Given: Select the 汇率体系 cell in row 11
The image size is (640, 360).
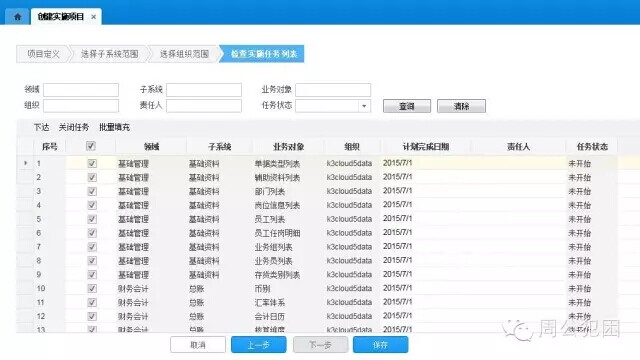Looking at the screenshot, I should (x=269, y=302).
